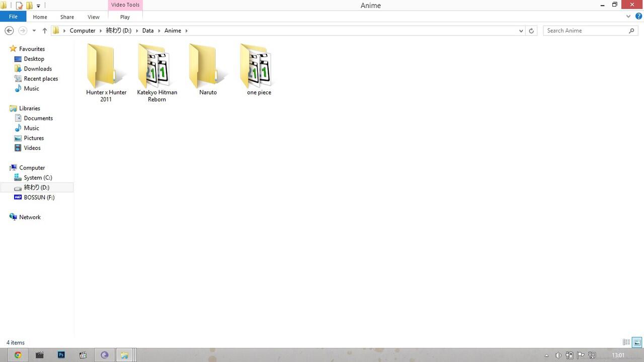The image size is (644, 362).
Task: Open BOSSUN (F:) drive
Action: 39,197
